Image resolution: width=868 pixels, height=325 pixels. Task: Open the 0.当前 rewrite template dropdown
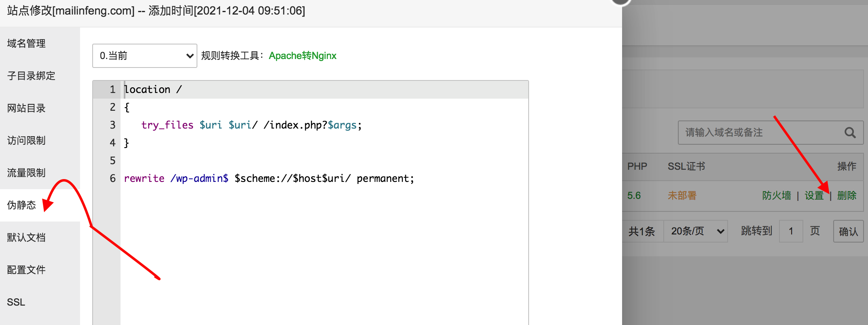tap(144, 56)
